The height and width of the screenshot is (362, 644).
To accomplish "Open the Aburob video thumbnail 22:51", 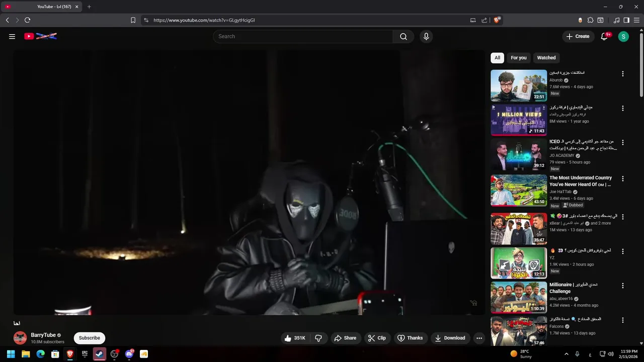I will pos(519,85).
